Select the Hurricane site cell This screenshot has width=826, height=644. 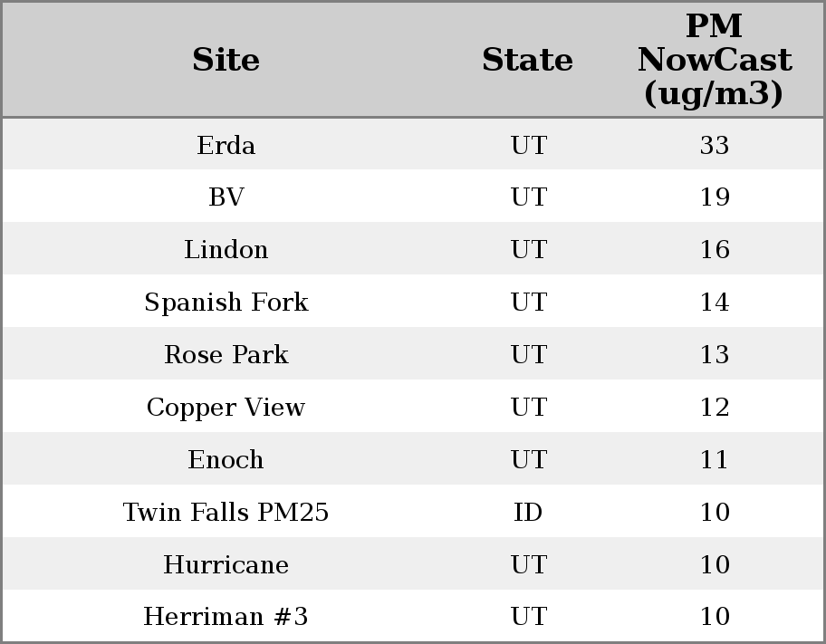coord(226,565)
